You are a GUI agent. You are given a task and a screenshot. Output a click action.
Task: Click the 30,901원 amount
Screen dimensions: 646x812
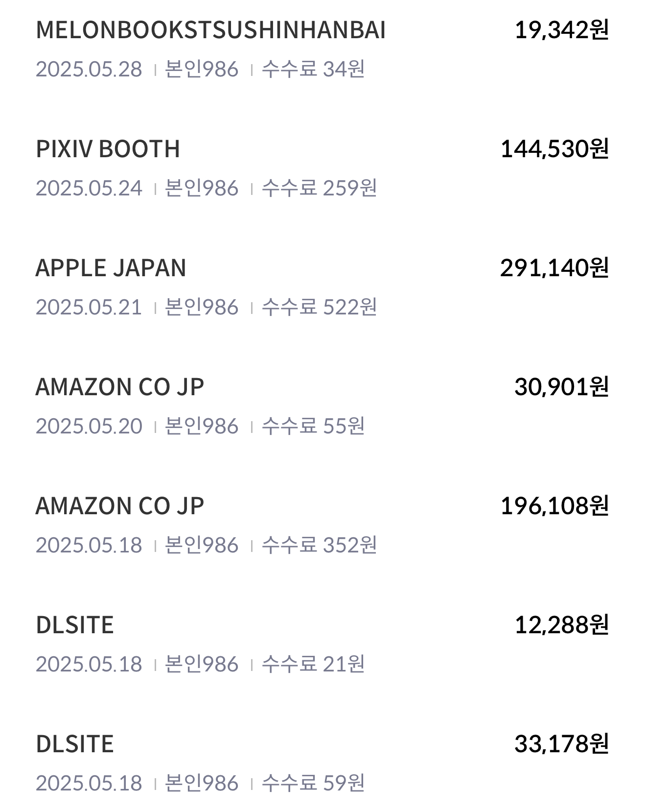(561, 387)
